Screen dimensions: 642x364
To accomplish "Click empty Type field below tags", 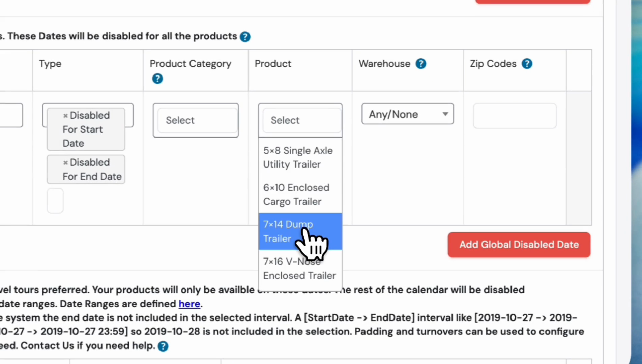I will 55,201.
